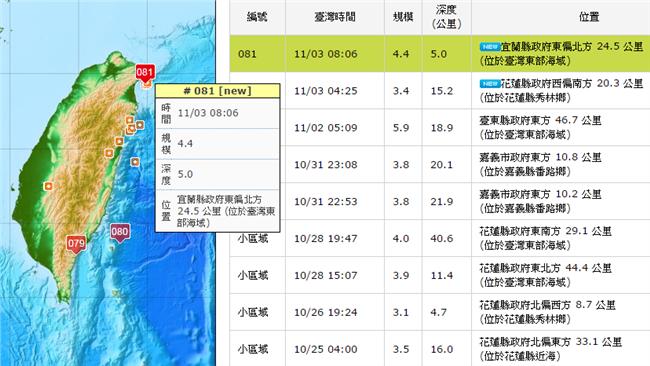Click NEW badge in the 11/03 04:25 row
Viewport: 650px width, 366px height.
(x=490, y=84)
